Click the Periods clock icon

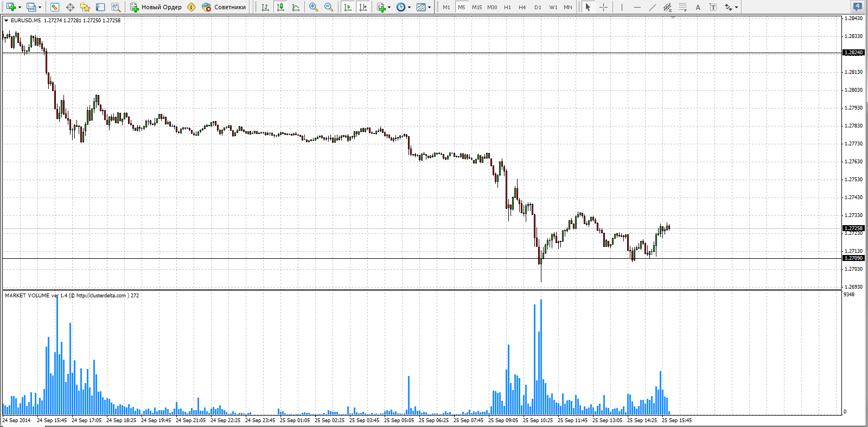[x=400, y=7]
